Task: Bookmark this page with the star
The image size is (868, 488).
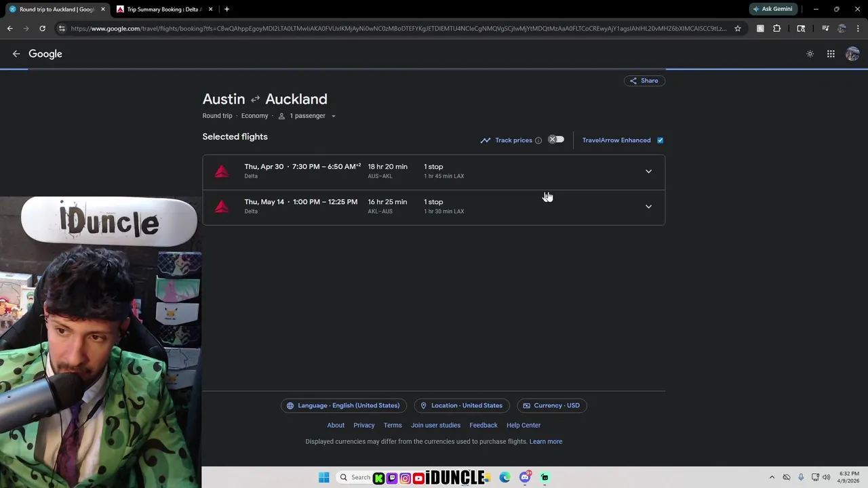Action: click(x=738, y=28)
